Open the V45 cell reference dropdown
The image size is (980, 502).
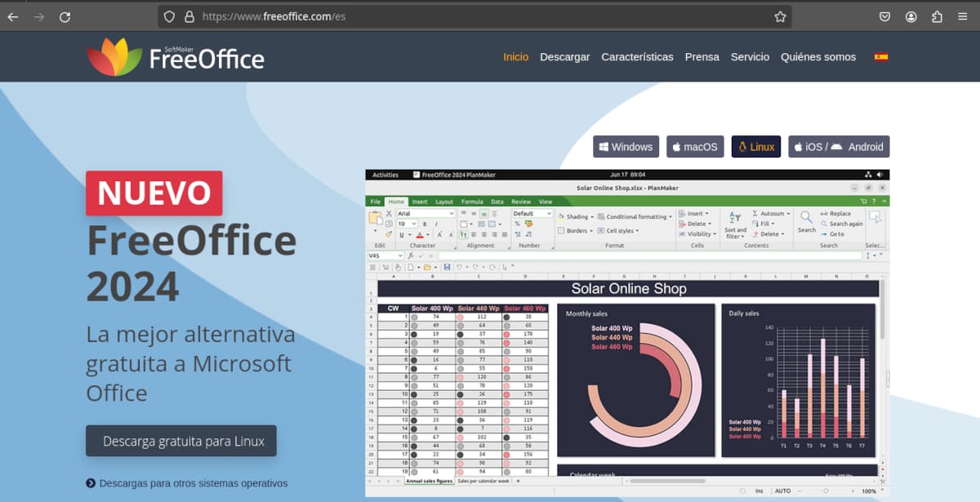pyautogui.click(x=401, y=255)
